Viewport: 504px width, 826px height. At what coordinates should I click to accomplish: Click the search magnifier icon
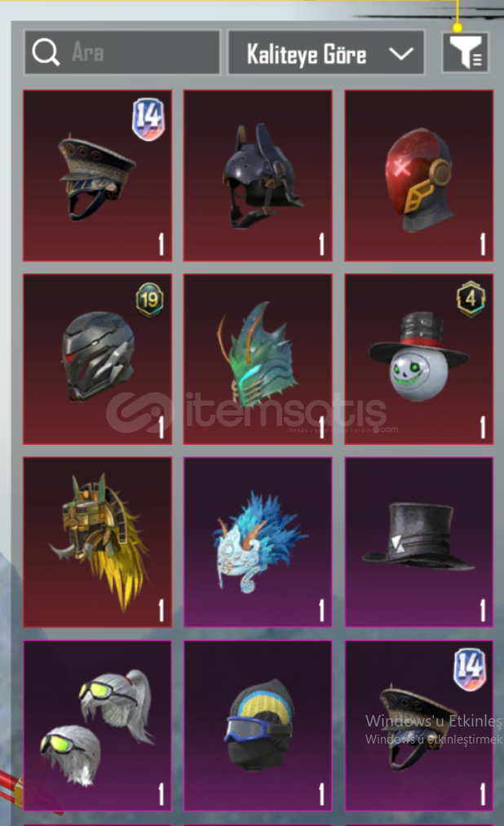tap(46, 52)
